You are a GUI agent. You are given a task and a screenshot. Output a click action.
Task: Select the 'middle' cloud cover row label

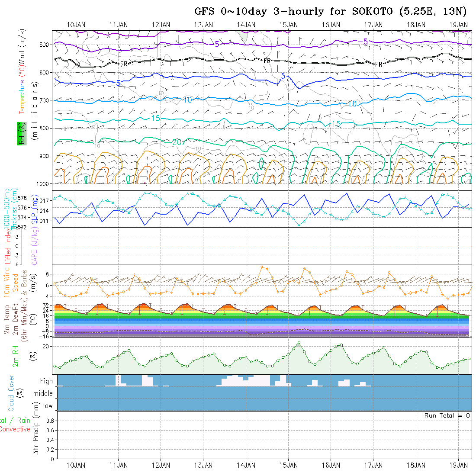(x=43, y=393)
